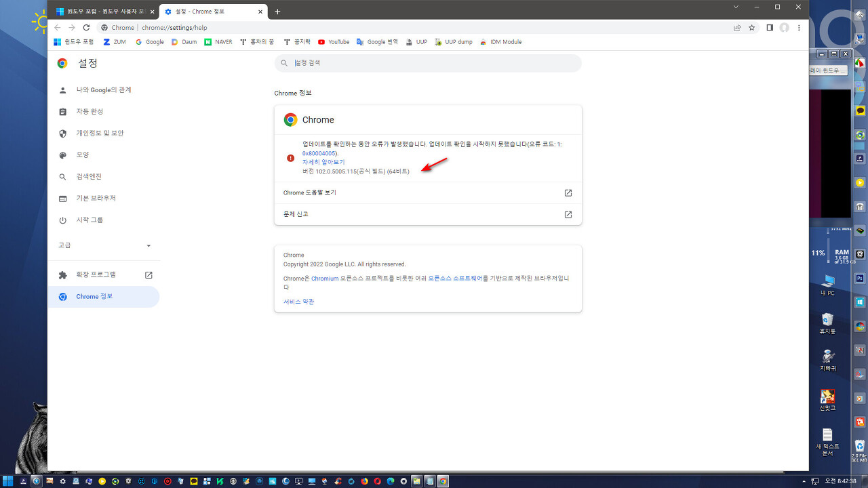Open the 서비스 약관 link

coord(298,302)
